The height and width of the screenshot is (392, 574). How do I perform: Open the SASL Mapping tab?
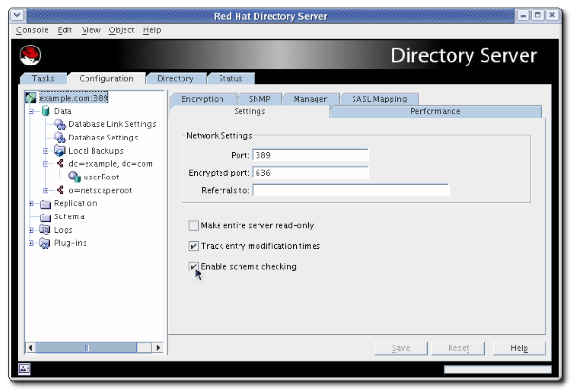pos(379,99)
